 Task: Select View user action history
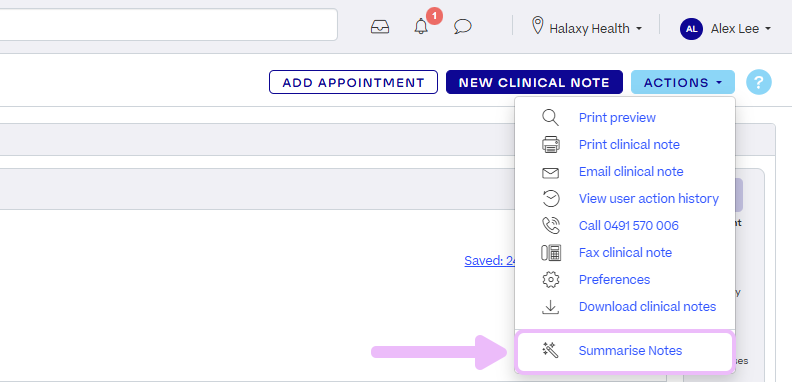(649, 199)
